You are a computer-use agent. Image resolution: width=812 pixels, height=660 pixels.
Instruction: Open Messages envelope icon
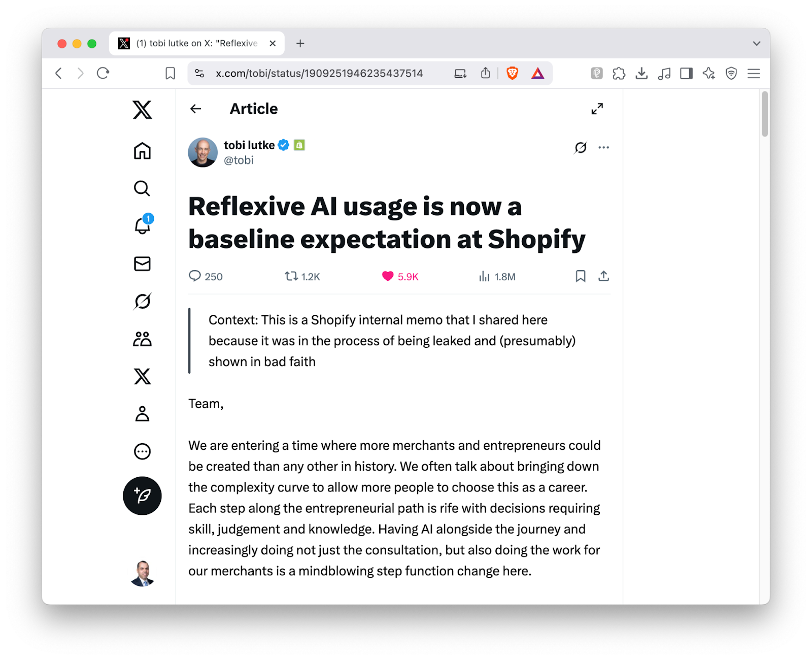142,263
